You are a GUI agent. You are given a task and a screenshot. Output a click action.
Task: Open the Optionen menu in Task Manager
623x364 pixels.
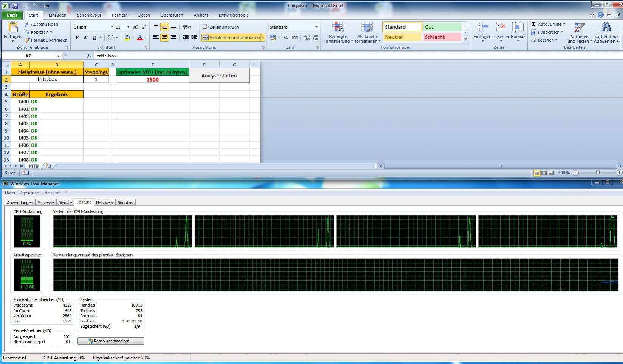point(30,193)
